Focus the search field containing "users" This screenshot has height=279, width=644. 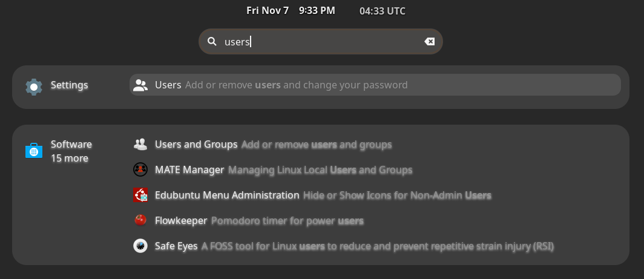[x=321, y=42]
